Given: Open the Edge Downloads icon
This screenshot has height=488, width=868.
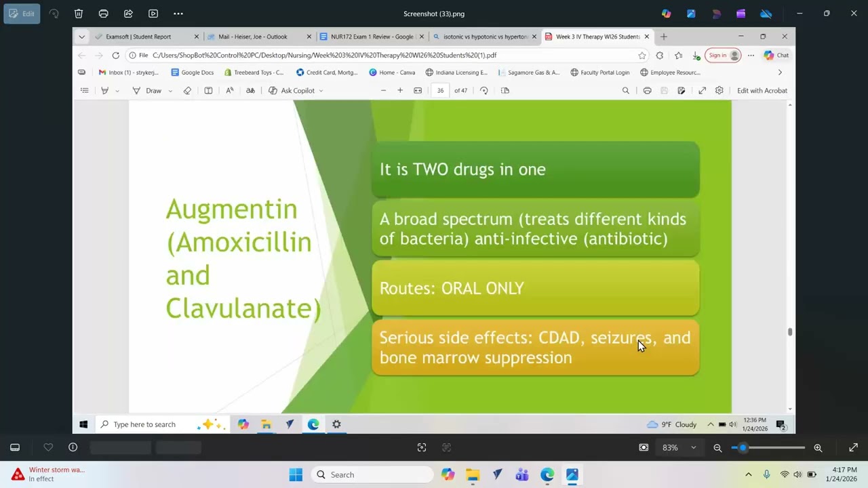Looking at the screenshot, I should [x=696, y=56].
